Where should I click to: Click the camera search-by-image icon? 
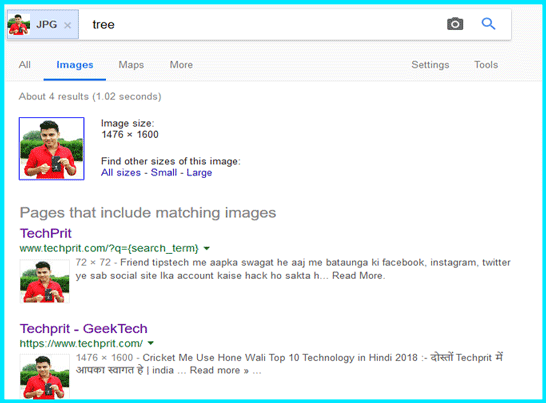coord(455,24)
